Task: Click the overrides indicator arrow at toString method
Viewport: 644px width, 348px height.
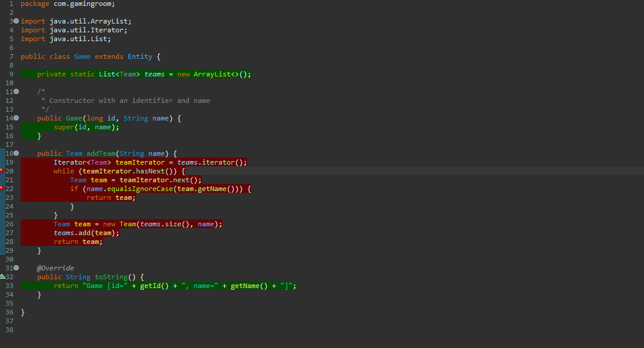Action: coord(3,276)
